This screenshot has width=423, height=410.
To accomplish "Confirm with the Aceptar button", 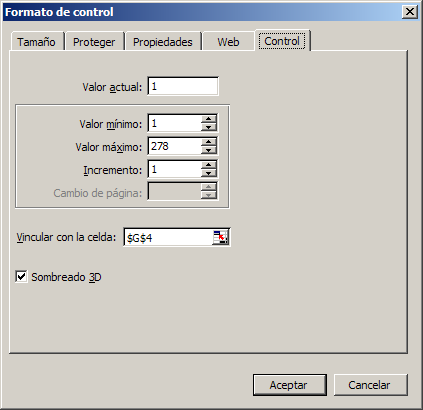I will point(289,385).
